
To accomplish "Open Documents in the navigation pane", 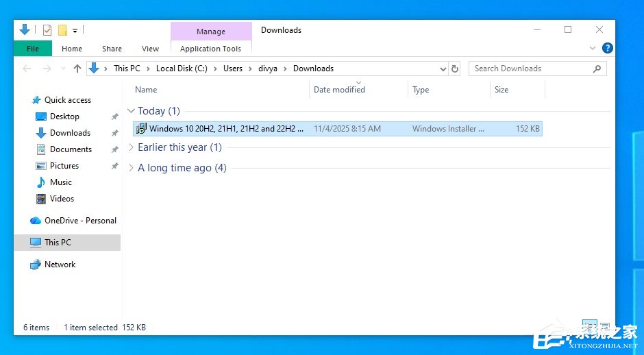I will tap(71, 149).
